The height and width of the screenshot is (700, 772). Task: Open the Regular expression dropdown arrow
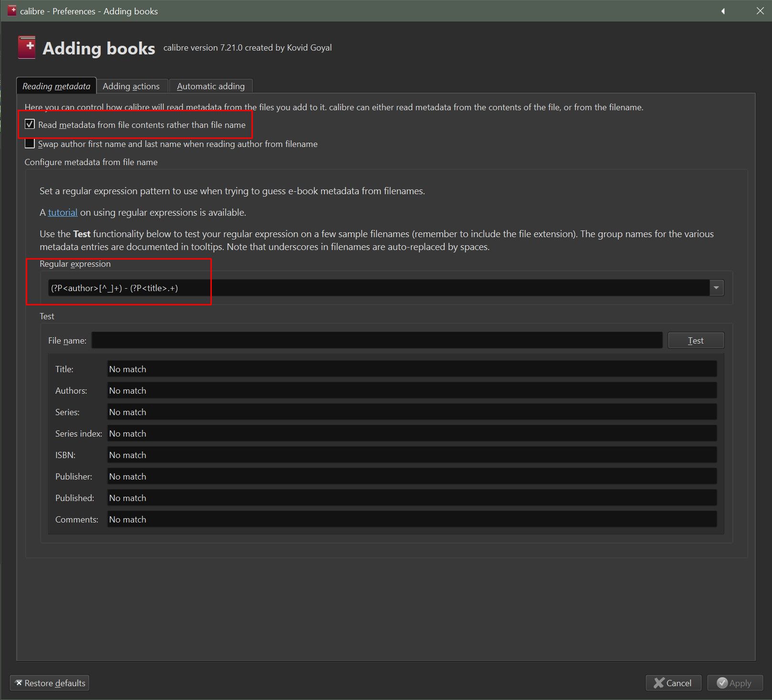[716, 288]
